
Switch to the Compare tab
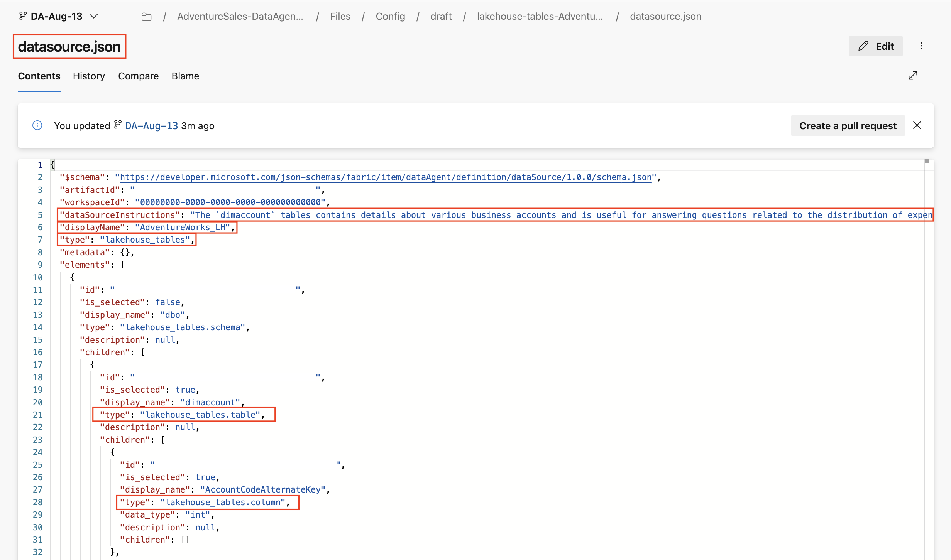tap(138, 76)
